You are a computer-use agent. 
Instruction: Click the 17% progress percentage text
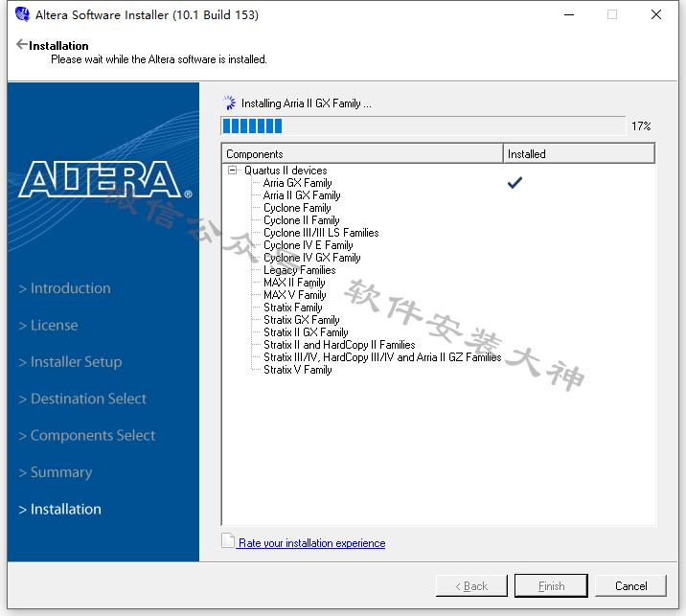click(x=641, y=126)
